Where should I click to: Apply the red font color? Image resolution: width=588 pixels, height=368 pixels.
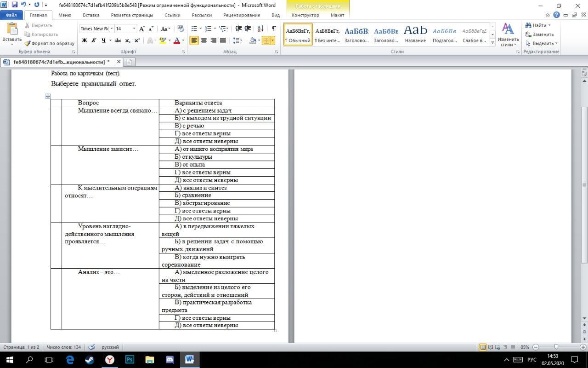click(176, 40)
